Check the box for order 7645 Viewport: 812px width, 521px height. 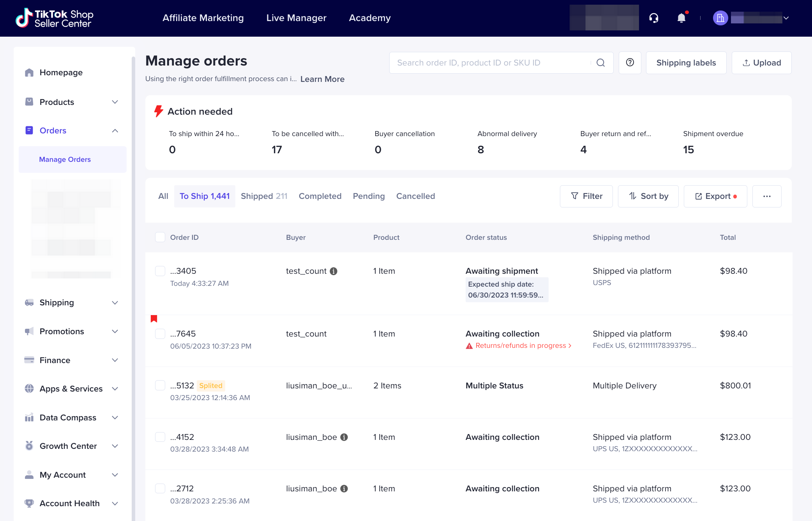tap(160, 334)
